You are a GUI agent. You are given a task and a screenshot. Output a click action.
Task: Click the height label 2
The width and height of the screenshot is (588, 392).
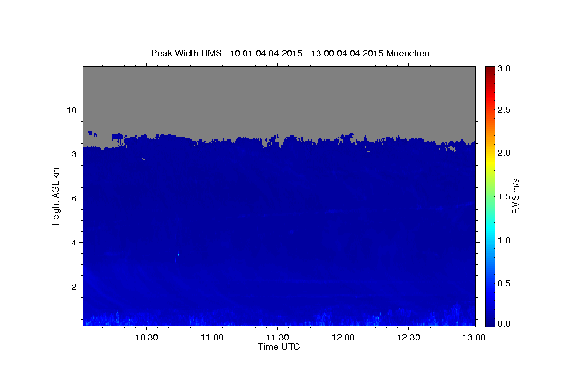pyautogui.click(x=74, y=286)
